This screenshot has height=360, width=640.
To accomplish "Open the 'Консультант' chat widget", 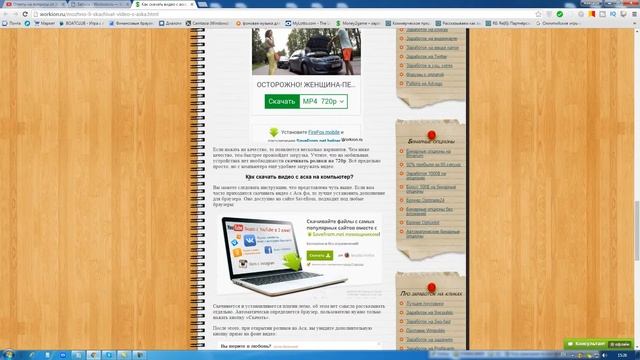I will tap(598, 344).
